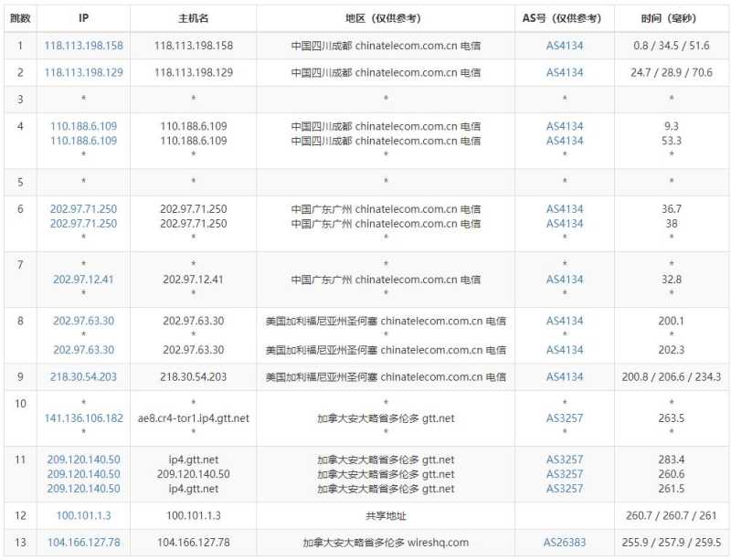
Task: Click the 100.101.1.3 hostname cell in hop 12
Action: pyautogui.click(x=194, y=516)
